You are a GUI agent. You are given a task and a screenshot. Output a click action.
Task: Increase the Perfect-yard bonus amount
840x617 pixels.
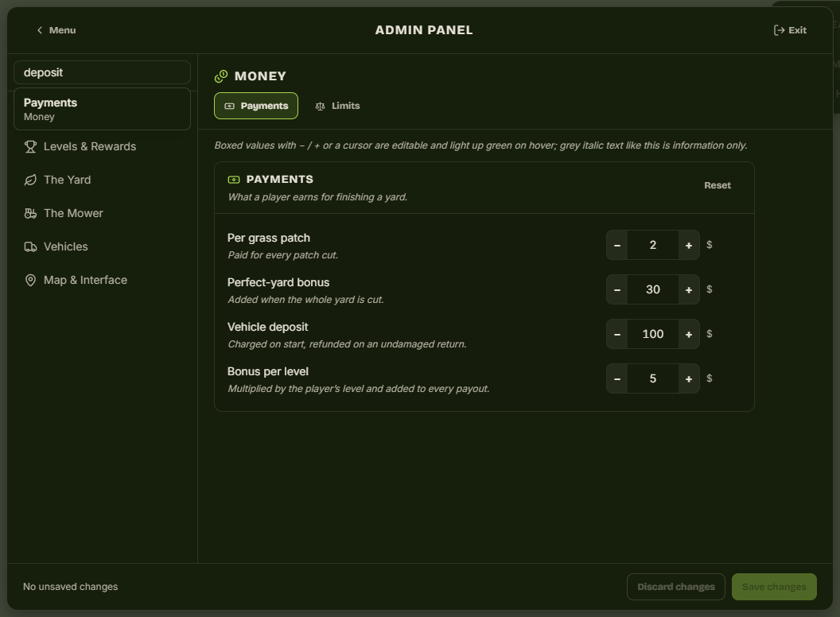pyautogui.click(x=689, y=289)
